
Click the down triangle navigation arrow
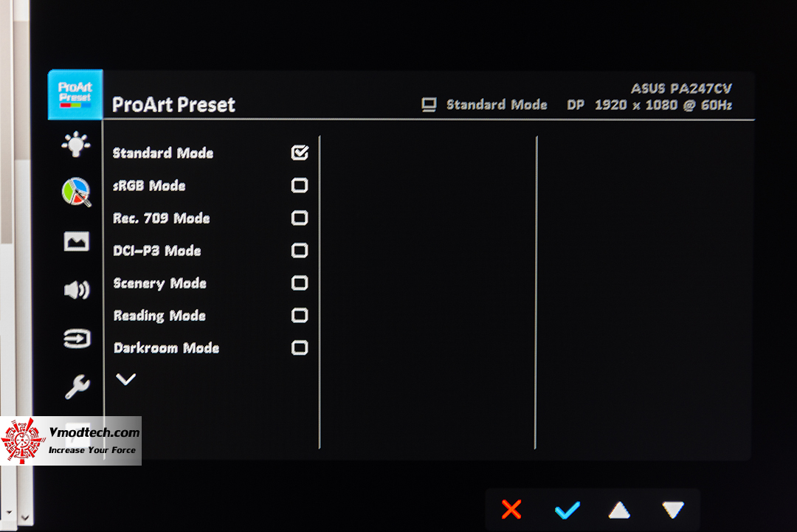pyautogui.click(x=673, y=510)
